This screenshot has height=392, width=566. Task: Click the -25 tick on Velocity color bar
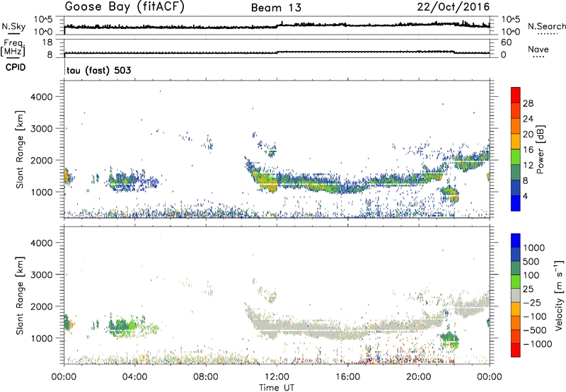click(532, 303)
